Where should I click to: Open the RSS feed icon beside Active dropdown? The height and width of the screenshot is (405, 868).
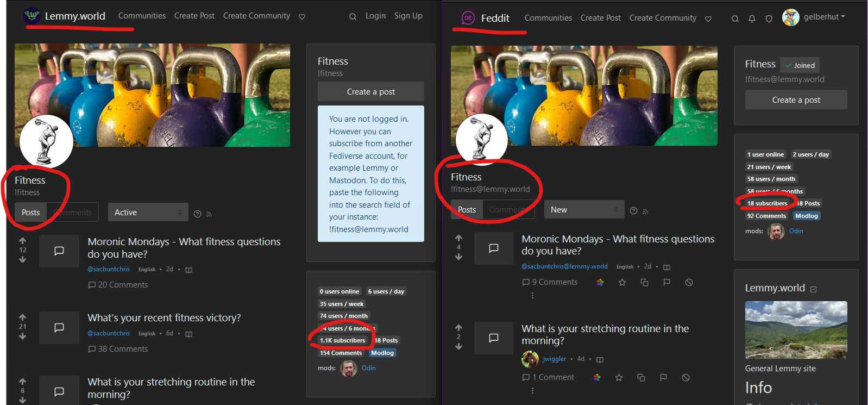pos(209,214)
